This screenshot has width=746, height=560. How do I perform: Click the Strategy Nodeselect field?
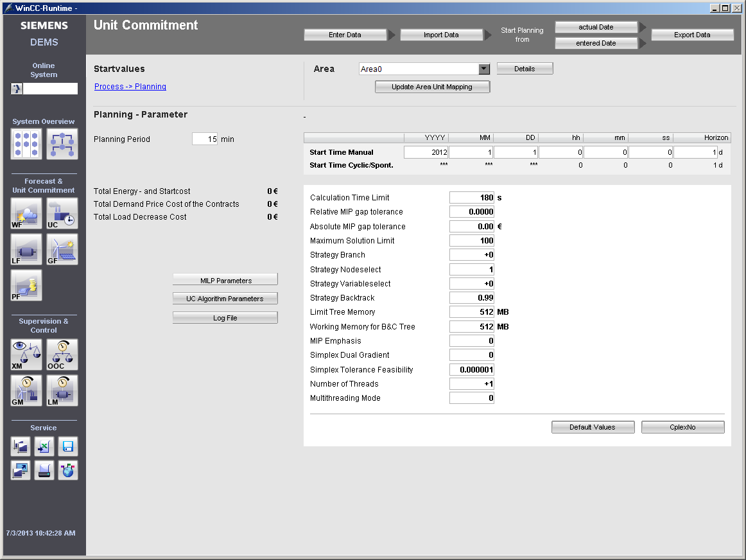point(472,269)
